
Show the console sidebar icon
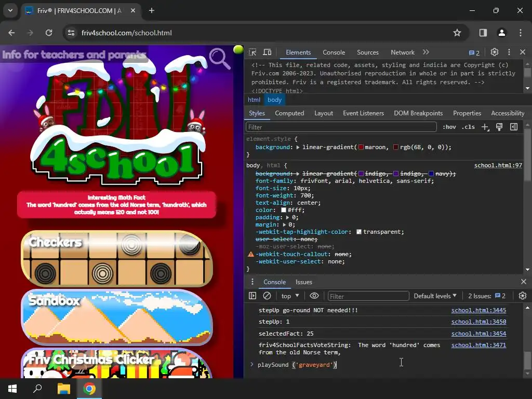coord(252,296)
